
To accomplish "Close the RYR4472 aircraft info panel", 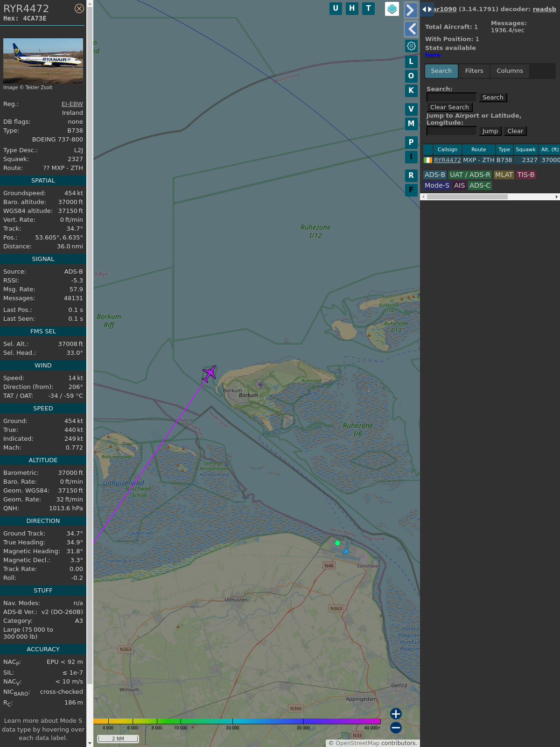I will pyautogui.click(x=79, y=8).
